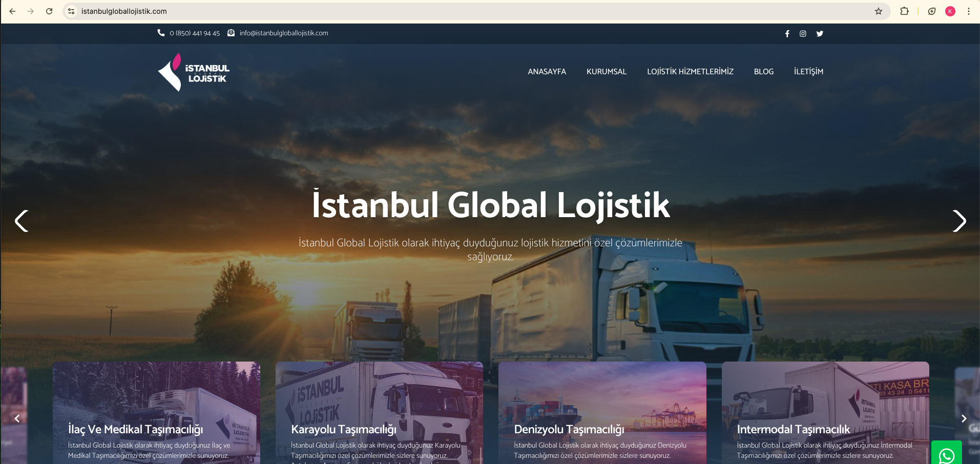980x464 pixels.
Task: Click info@istanbulgloballojistik.com email link
Action: [x=284, y=33]
